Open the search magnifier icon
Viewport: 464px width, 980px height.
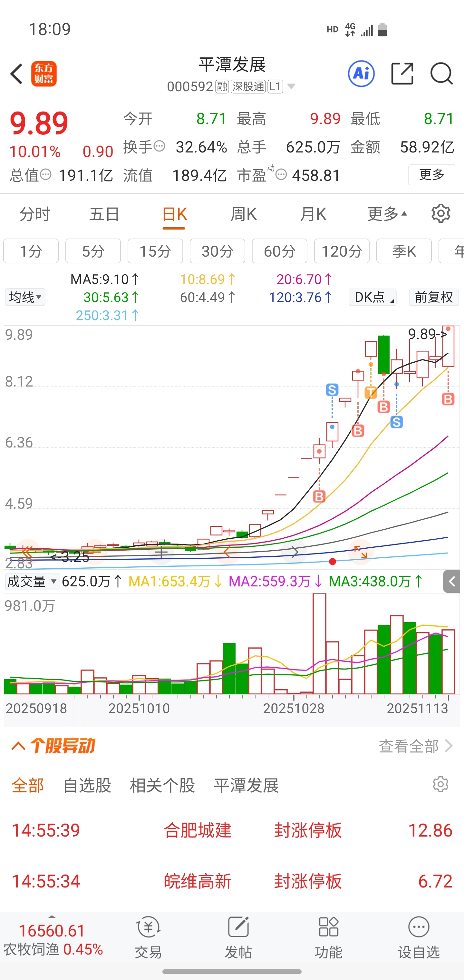coord(441,73)
